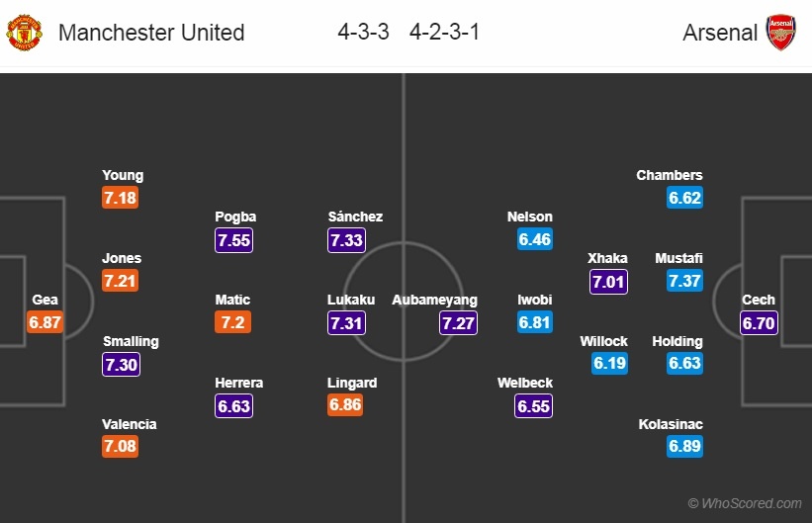812x523 pixels.
Task: Select Willock's 6.19 rating badge
Action: (x=610, y=364)
